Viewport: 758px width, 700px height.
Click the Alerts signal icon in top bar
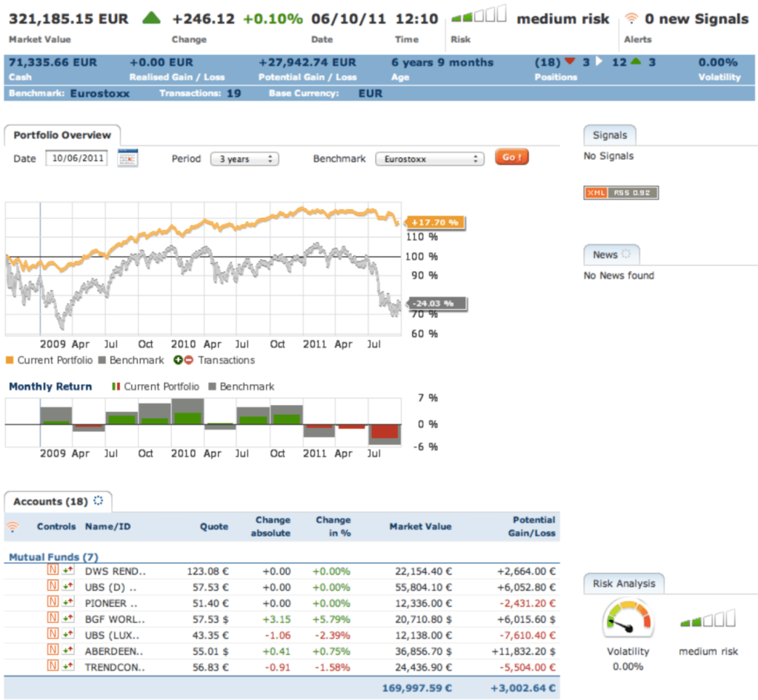click(x=631, y=19)
